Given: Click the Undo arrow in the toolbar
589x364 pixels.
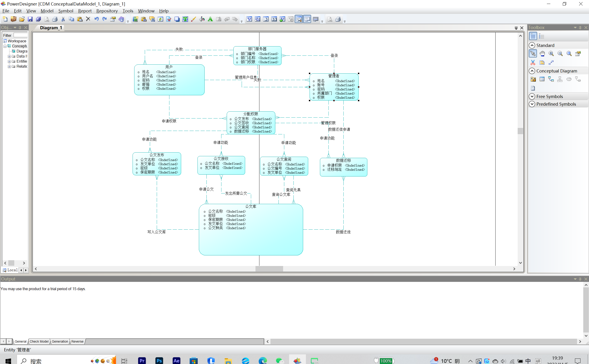Looking at the screenshot, I should click(96, 19).
